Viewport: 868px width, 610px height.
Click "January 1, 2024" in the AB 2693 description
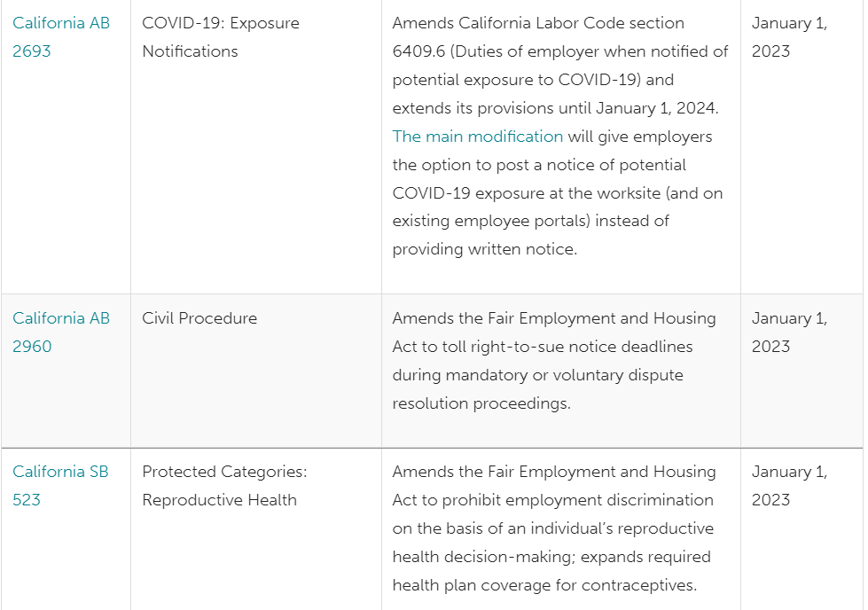pos(655,108)
